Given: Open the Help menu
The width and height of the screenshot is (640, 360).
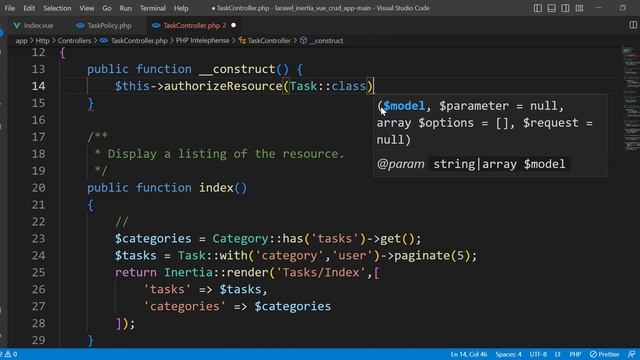Looking at the screenshot, I should pyautogui.click(x=181, y=8).
